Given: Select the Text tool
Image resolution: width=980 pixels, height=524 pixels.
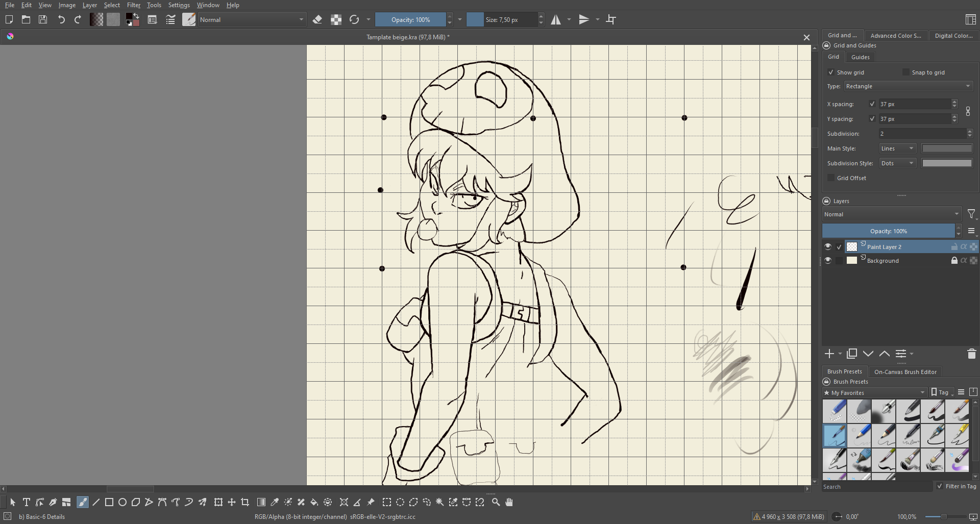Looking at the screenshot, I should click(26, 502).
